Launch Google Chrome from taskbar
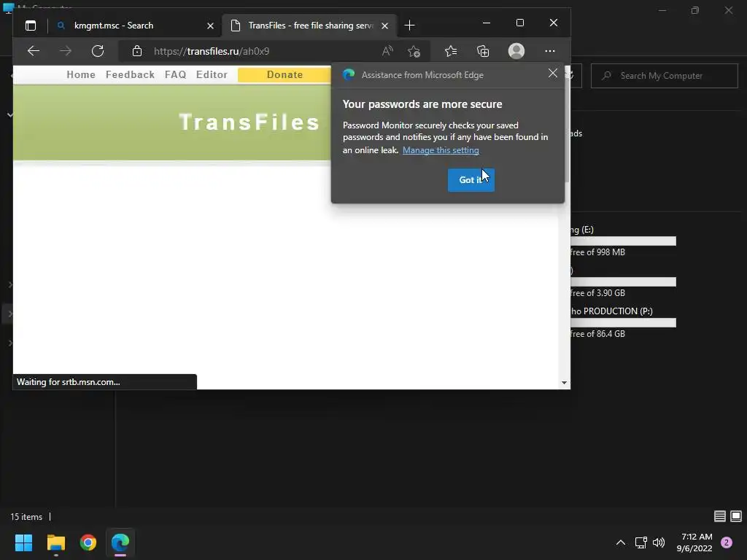The height and width of the screenshot is (560, 747). [x=88, y=542]
